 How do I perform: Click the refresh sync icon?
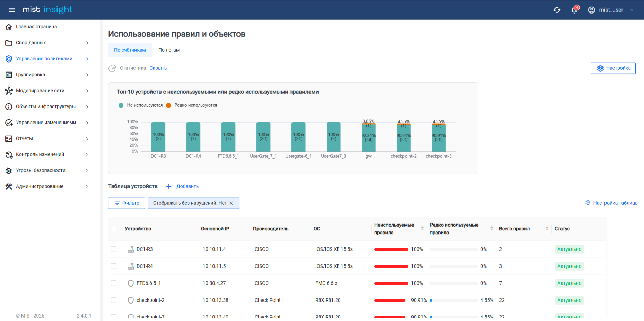pos(557,10)
